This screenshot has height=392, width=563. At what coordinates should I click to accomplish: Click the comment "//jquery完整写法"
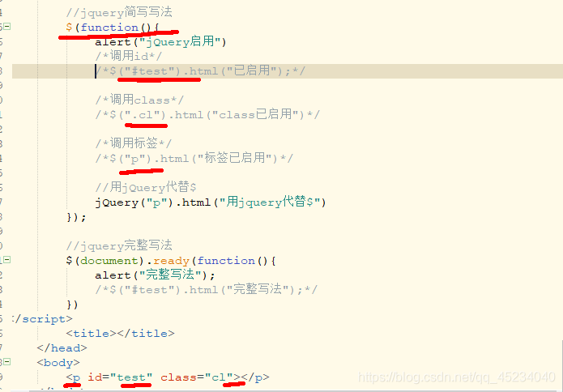[119, 246]
